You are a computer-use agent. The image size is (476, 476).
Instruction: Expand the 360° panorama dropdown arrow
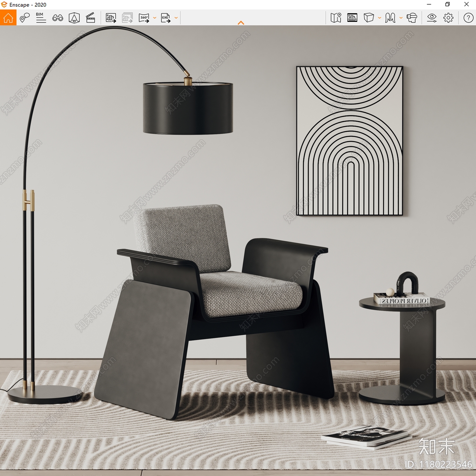pos(154,18)
